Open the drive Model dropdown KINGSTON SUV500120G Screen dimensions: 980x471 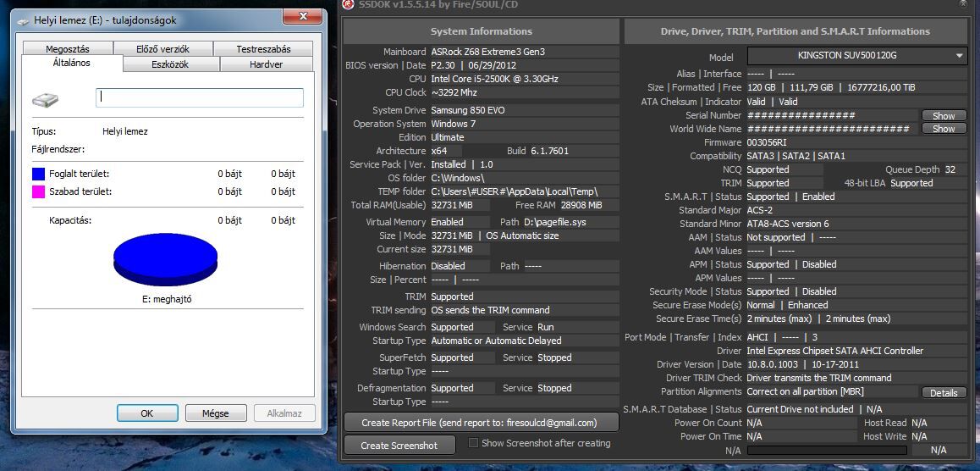(857, 55)
